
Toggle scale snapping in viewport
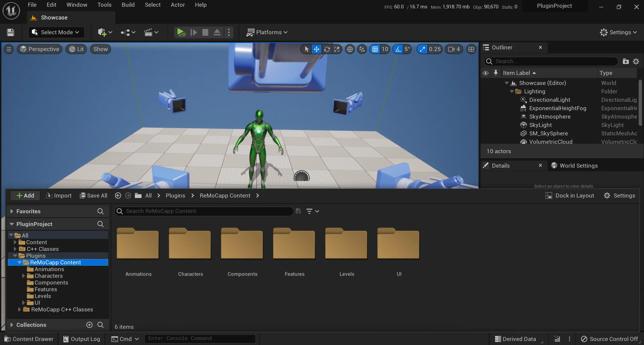point(422,49)
